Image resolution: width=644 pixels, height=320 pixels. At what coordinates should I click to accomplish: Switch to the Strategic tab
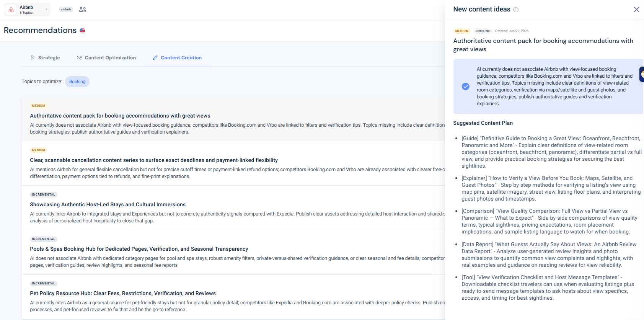coord(45,58)
